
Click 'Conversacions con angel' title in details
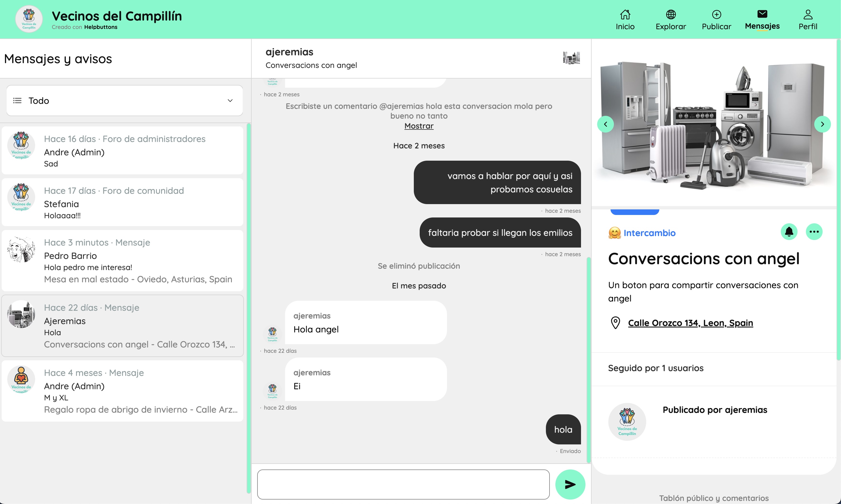(703, 258)
